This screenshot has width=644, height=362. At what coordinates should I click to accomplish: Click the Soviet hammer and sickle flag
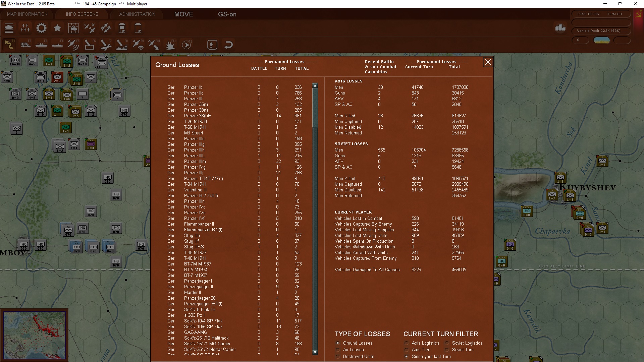click(x=638, y=15)
